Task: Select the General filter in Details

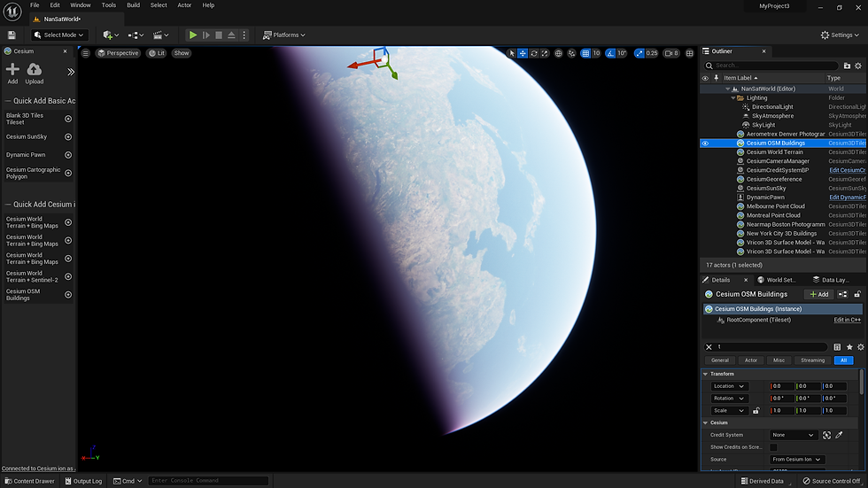Action: (719, 360)
